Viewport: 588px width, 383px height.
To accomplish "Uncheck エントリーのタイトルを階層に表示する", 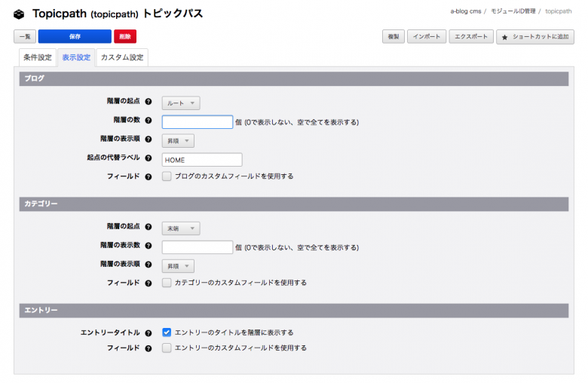I will pyautogui.click(x=167, y=332).
